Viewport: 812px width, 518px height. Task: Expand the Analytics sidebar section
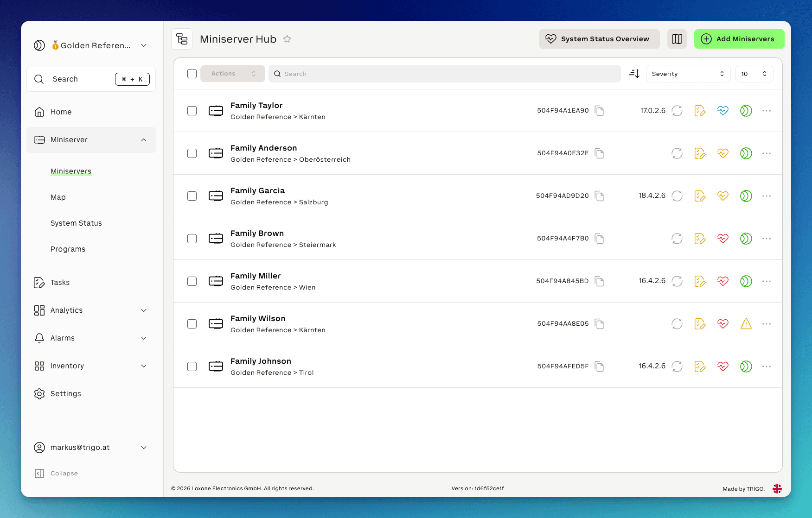(x=91, y=310)
